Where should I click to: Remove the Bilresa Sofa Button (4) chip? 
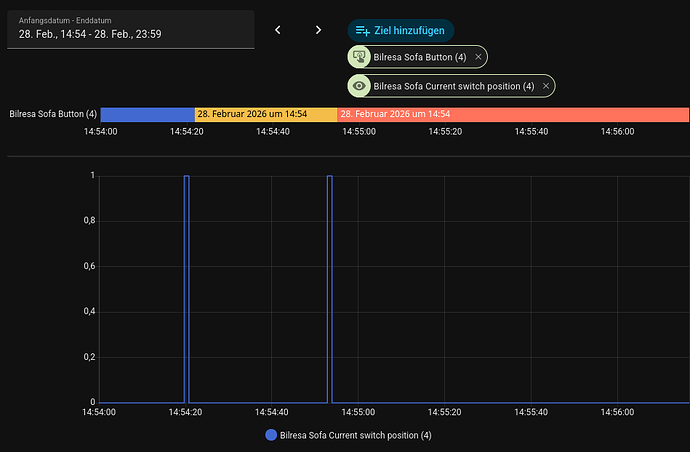478,58
